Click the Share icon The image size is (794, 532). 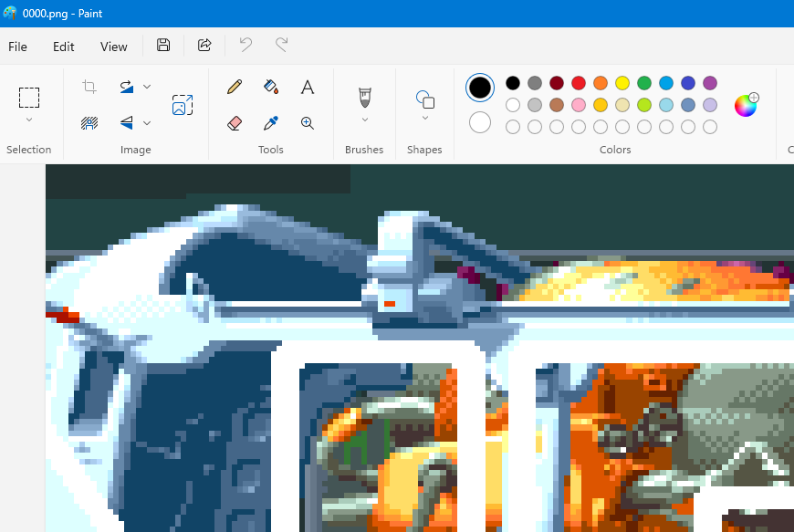pyautogui.click(x=204, y=45)
